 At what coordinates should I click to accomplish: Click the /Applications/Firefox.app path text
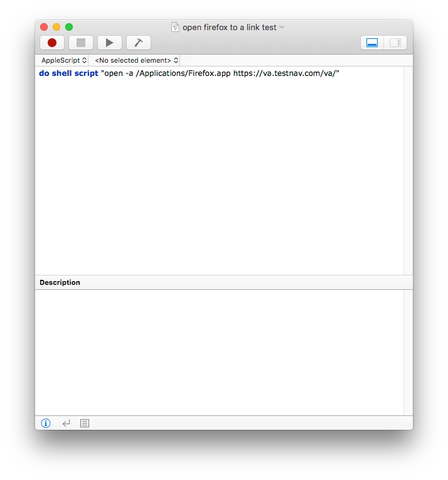[x=183, y=73]
